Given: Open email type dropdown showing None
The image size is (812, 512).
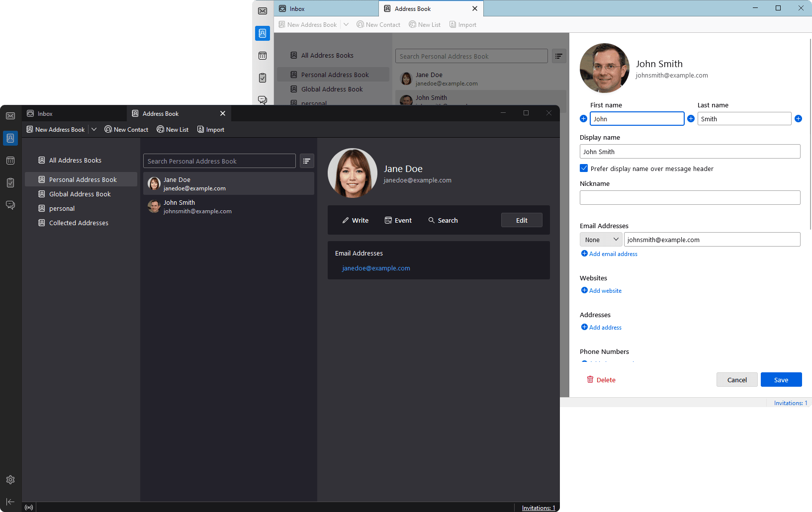Looking at the screenshot, I should (x=601, y=240).
